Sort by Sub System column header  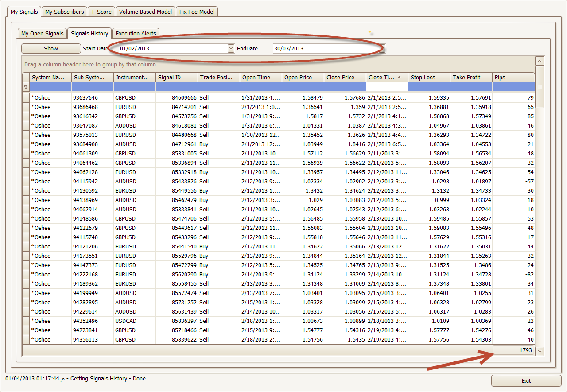93,77
